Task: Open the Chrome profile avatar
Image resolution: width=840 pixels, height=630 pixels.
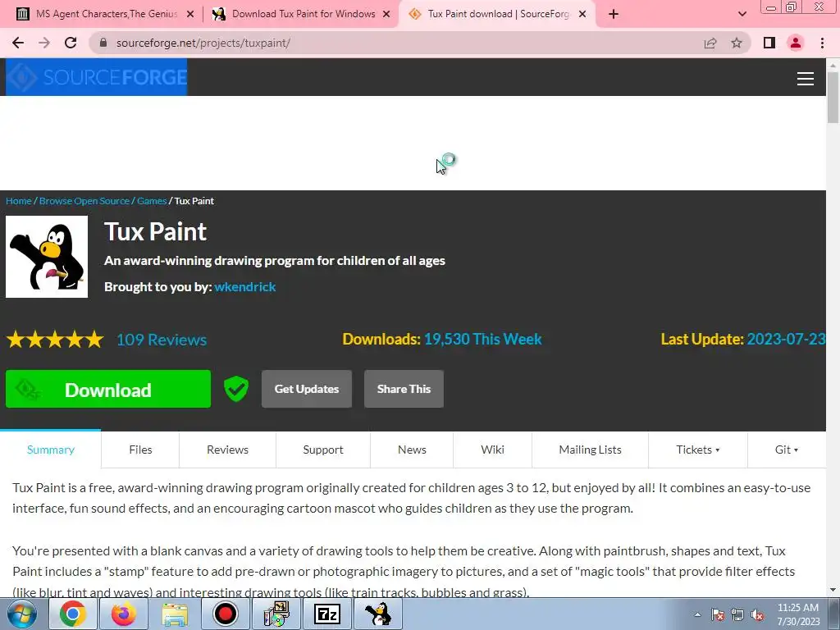Action: pos(796,43)
